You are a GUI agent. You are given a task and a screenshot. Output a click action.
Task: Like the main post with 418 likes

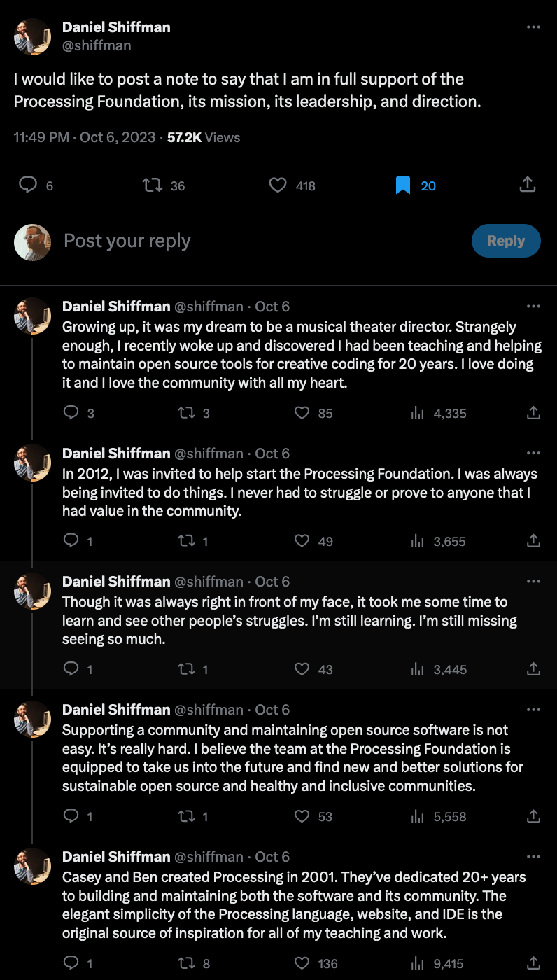point(278,185)
